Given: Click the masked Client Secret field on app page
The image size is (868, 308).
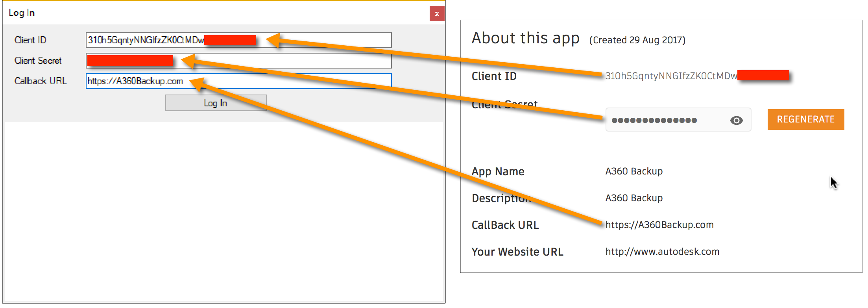Looking at the screenshot, I should [x=678, y=120].
